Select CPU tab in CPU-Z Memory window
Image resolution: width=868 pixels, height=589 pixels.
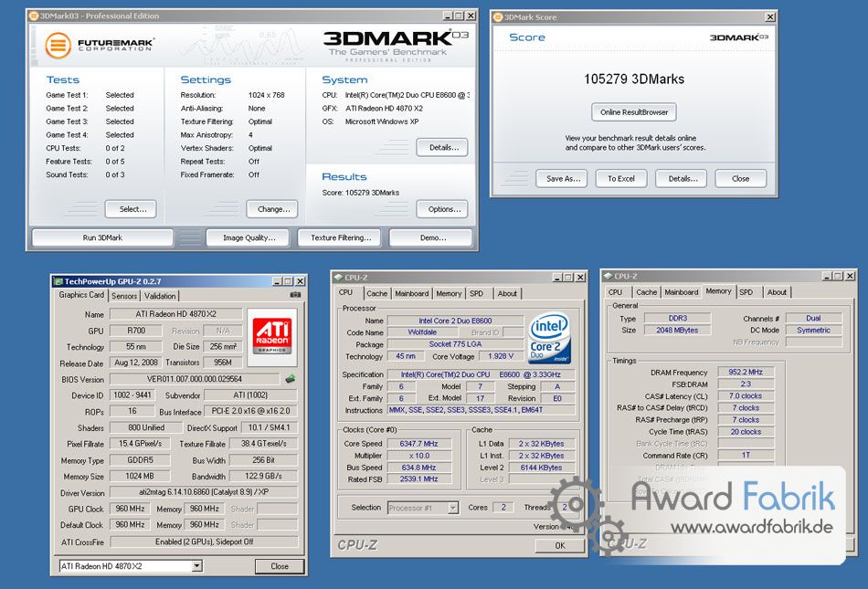coord(615,292)
